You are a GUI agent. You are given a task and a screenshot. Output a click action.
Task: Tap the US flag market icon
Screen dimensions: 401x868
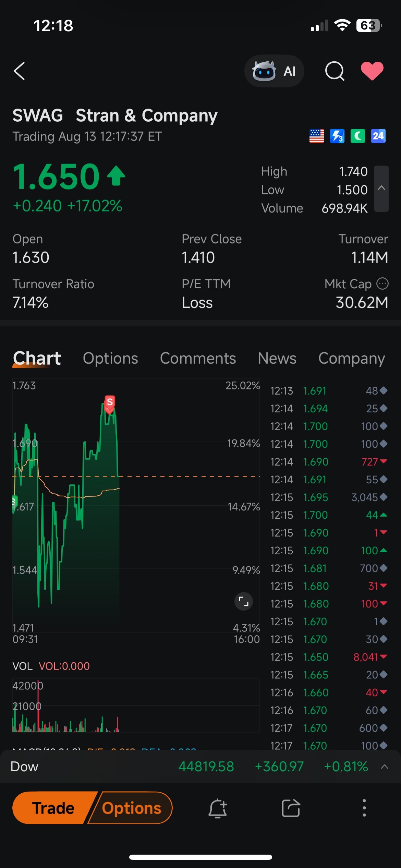[x=316, y=136]
